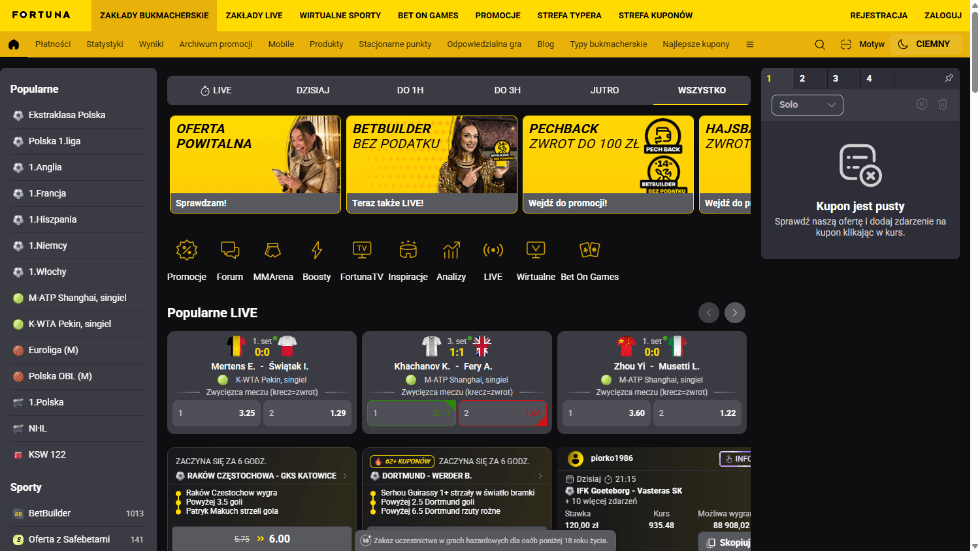
Task: Open the Analizy chart icon
Action: click(x=451, y=250)
